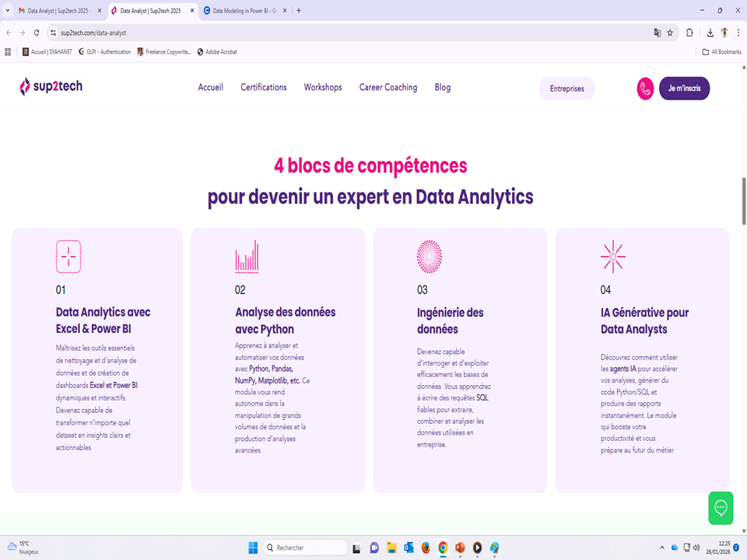Open Firefox from the taskbar
Screen dimensions: 747x560
(426, 548)
